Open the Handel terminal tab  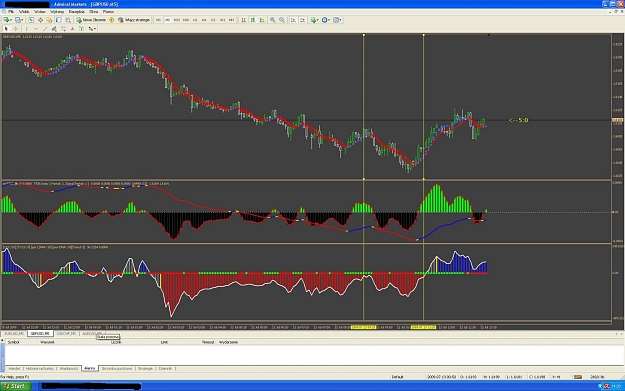(14, 369)
